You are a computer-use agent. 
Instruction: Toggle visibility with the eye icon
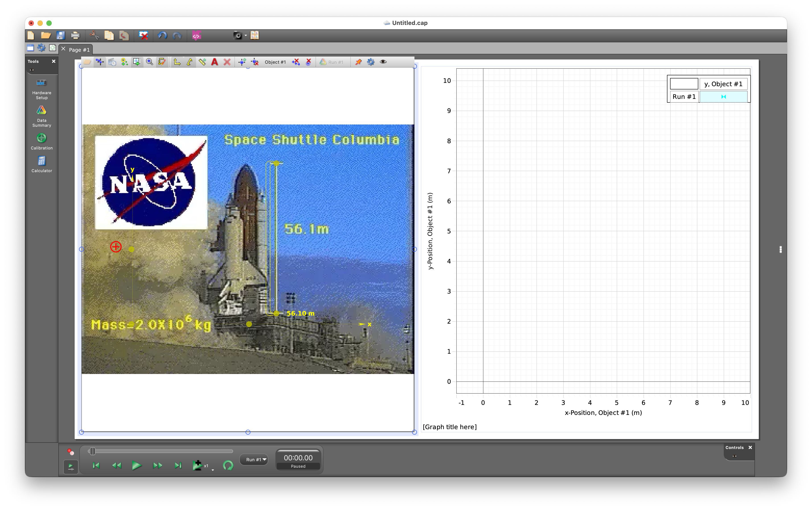(x=383, y=62)
